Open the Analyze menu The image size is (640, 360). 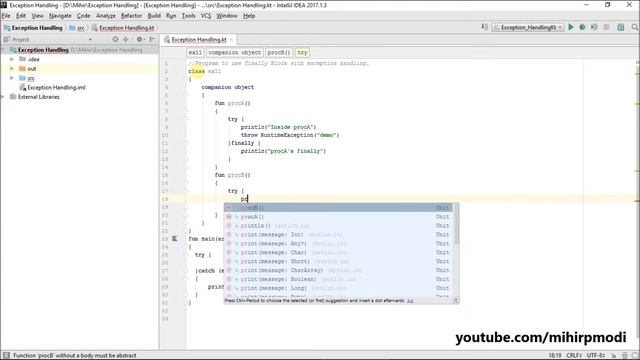(106, 16)
